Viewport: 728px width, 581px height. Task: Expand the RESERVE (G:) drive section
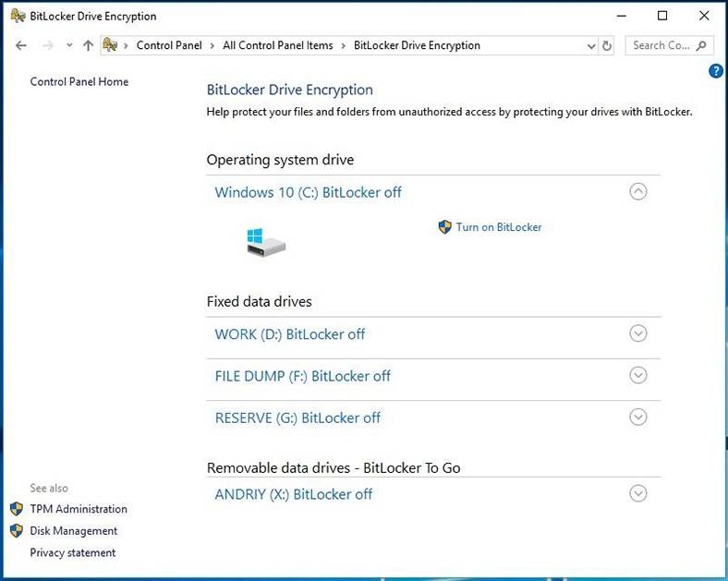[x=638, y=417]
